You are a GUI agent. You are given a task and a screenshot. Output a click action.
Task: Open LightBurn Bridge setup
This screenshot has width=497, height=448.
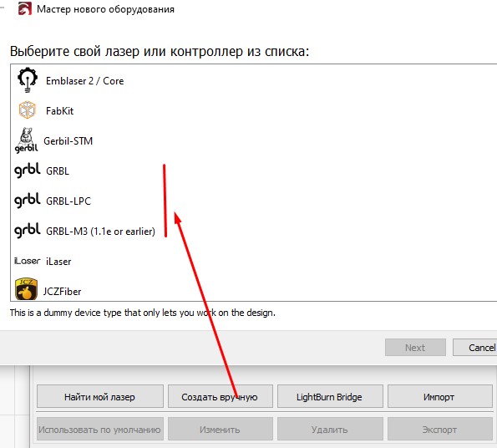coord(330,397)
